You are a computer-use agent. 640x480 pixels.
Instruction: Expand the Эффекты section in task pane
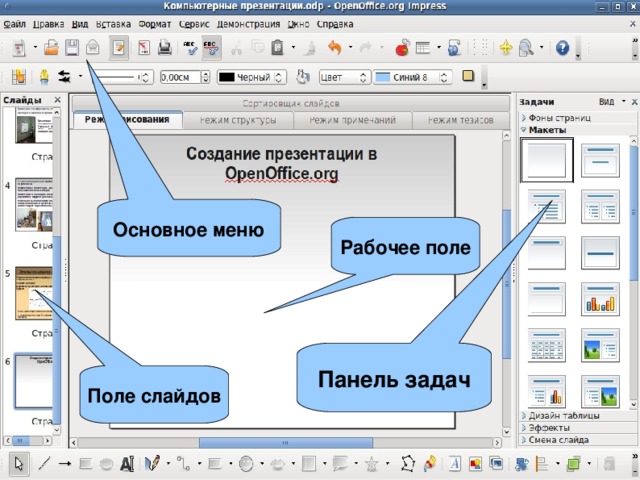click(x=549, y=428)
